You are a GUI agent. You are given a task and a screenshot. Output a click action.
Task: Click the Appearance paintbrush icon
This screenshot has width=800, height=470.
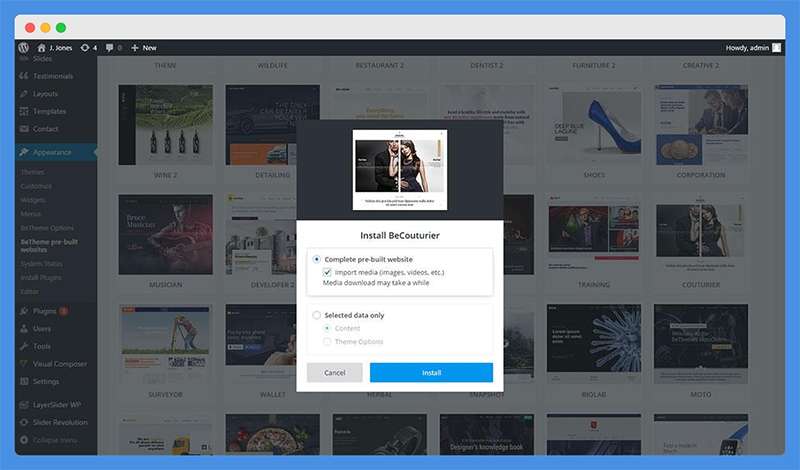24,152
